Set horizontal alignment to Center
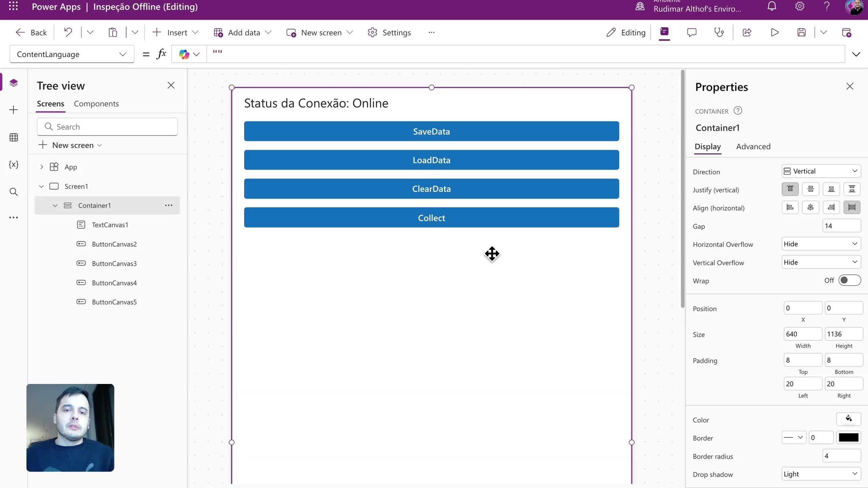Image resolution: width=868 pixels, height=488 pixels. 811,207
